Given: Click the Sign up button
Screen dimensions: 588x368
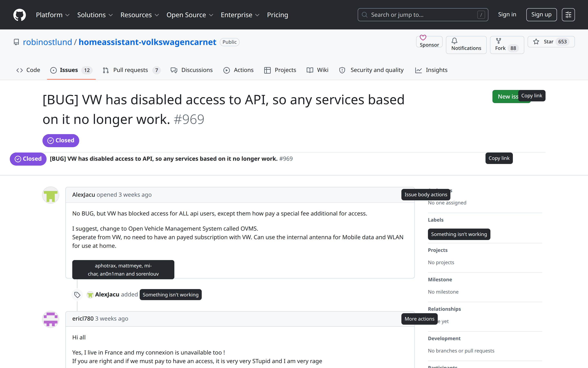Looking at the screenshot, I should point(541,15).
